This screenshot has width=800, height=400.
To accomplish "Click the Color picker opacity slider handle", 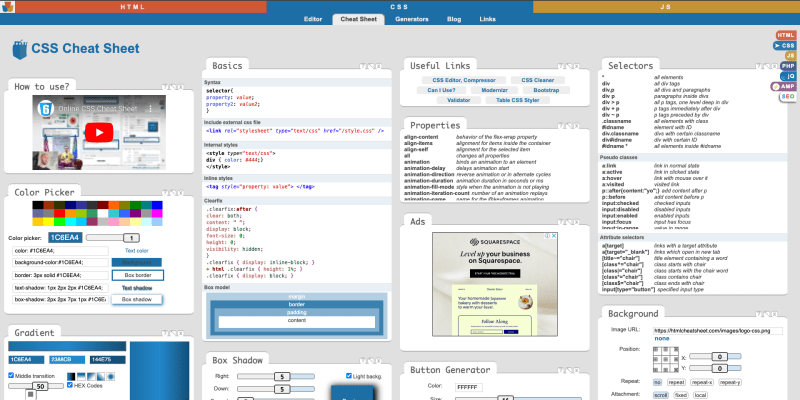I will (x=132, y=238).
